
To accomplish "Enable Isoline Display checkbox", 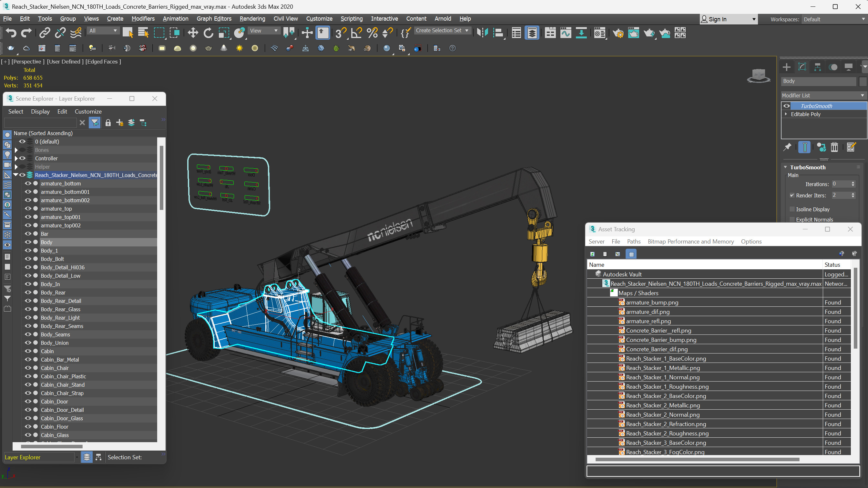I will pos(792,209).
